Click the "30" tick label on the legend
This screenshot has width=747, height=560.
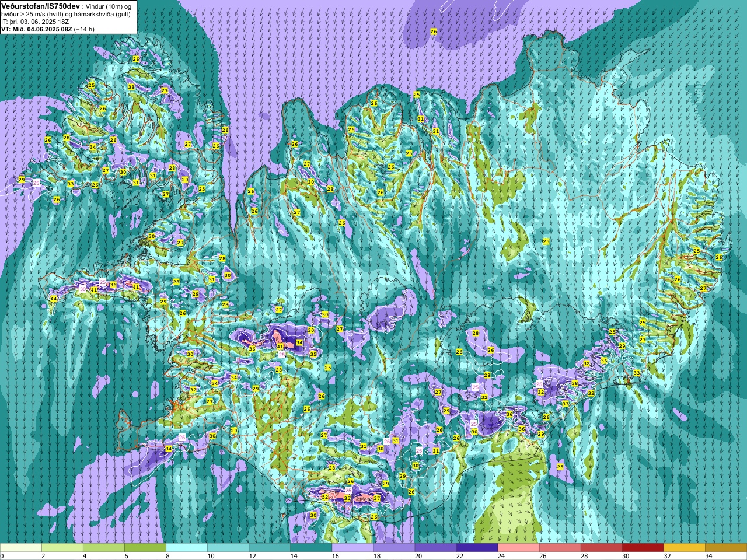coord(626,556)
